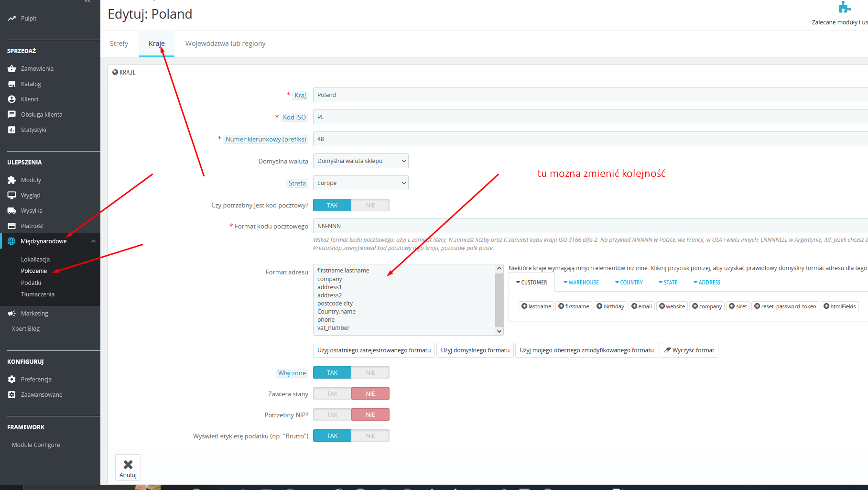Click the Zamowienia basket icon
This screenshot has width=868, height=490.
pyautogui.click(x=12, y=69)
